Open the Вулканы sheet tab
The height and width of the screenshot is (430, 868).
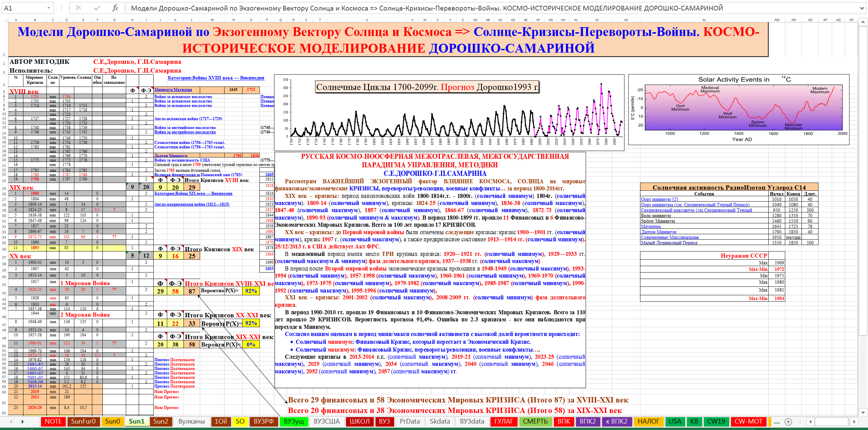pos(191,422)
